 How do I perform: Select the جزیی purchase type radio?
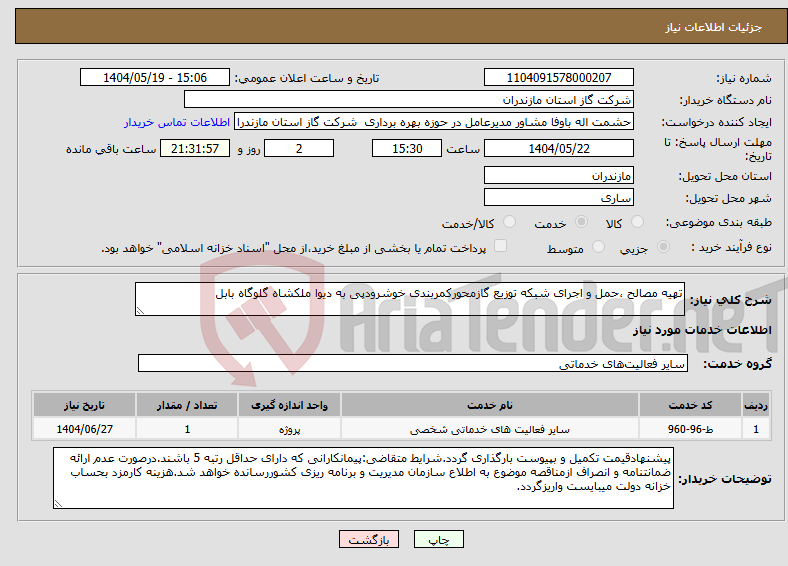pos(663,246)
